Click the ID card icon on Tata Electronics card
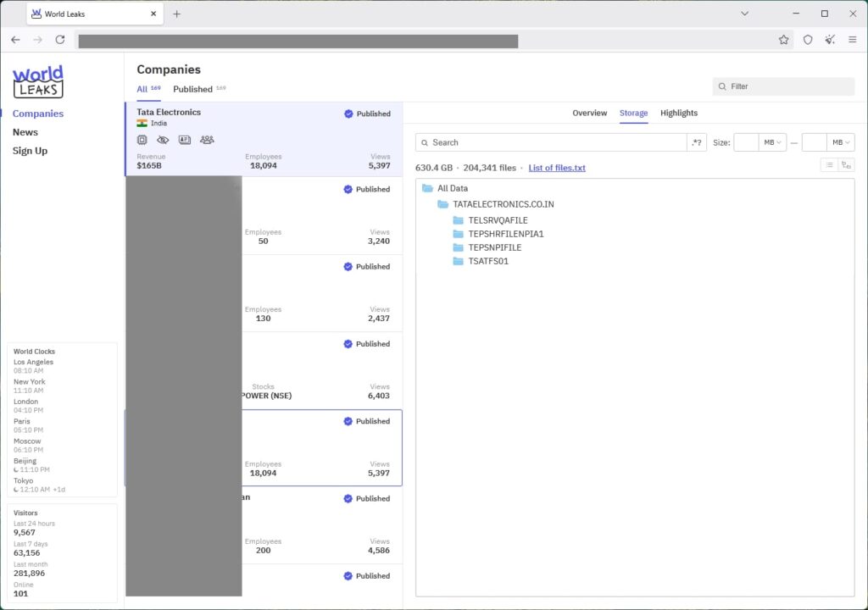This screenshot has height=610, width=868. click(x=185, y=140)
